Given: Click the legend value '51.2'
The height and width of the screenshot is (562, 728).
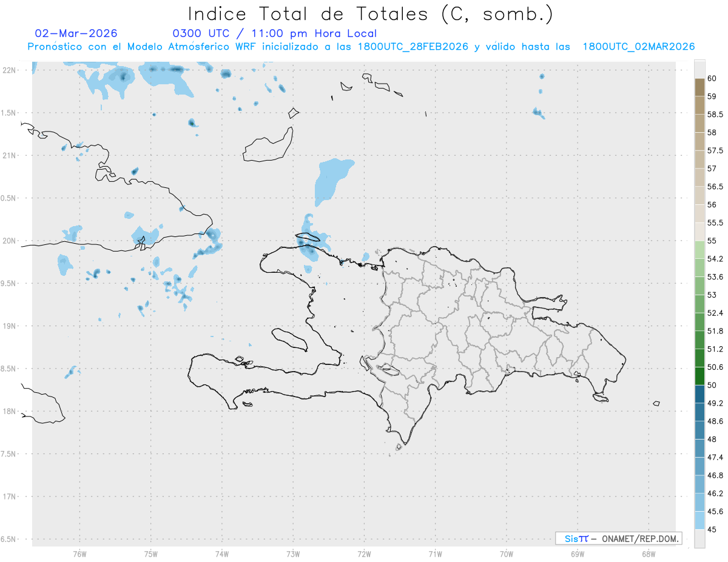Looking at the screenshot, I should tap(715, 349).
